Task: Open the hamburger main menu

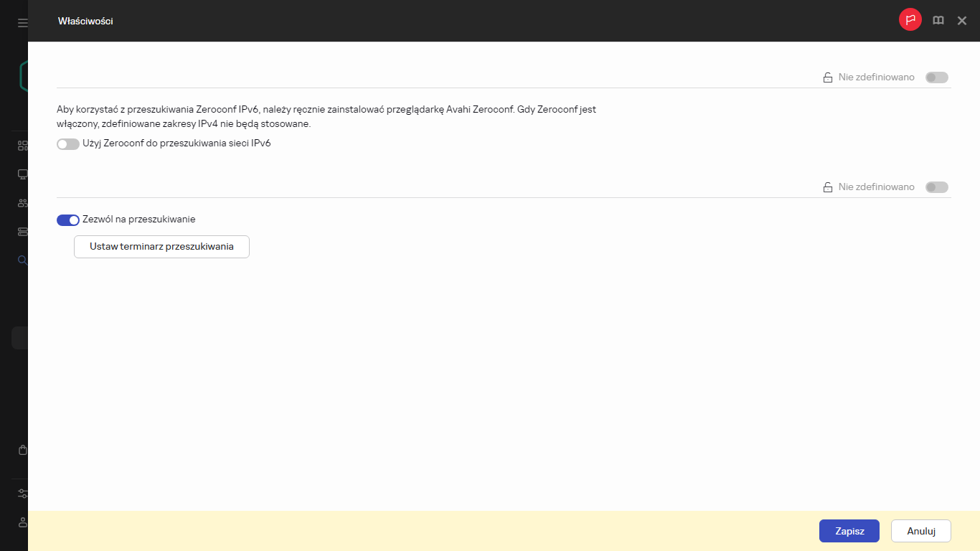Action: 22,23
